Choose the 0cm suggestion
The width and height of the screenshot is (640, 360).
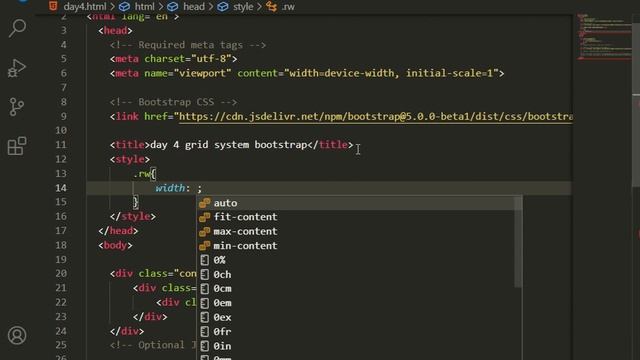pyautogui.click(x=359, y=289)
